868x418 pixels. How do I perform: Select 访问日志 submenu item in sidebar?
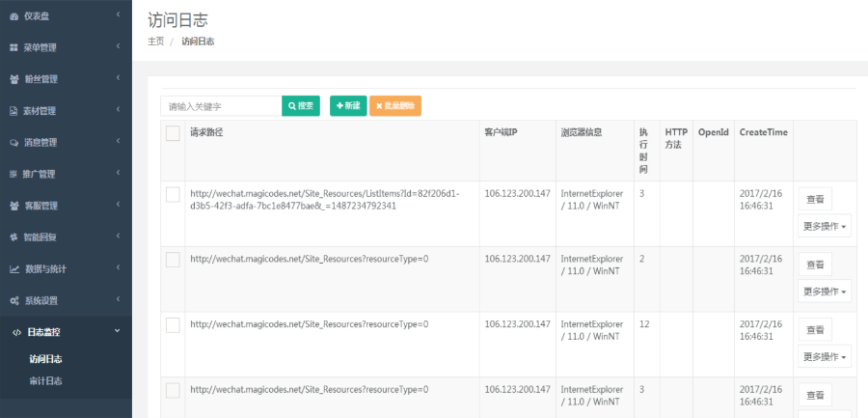45,359
